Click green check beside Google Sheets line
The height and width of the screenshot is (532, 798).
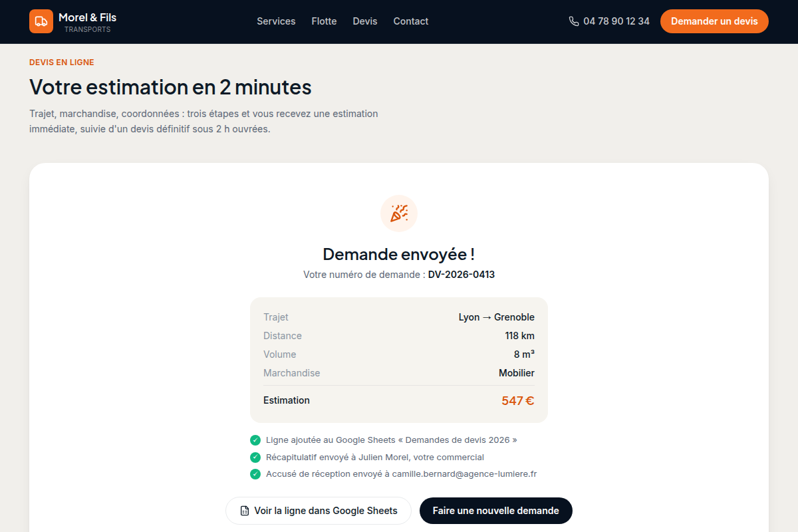coord(255,440)
